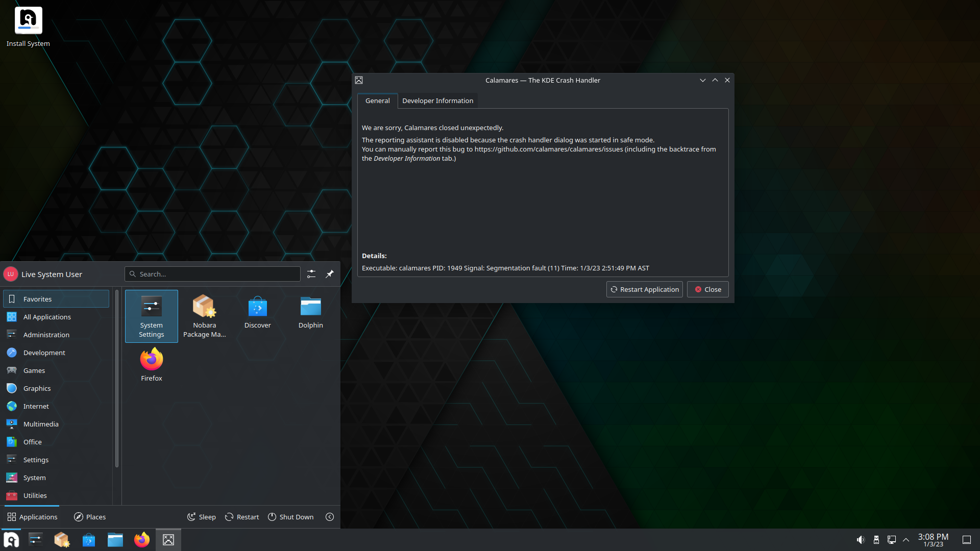Select the Administration category
980x551 pixels.
pyautogui.click(x=56, y=335)
